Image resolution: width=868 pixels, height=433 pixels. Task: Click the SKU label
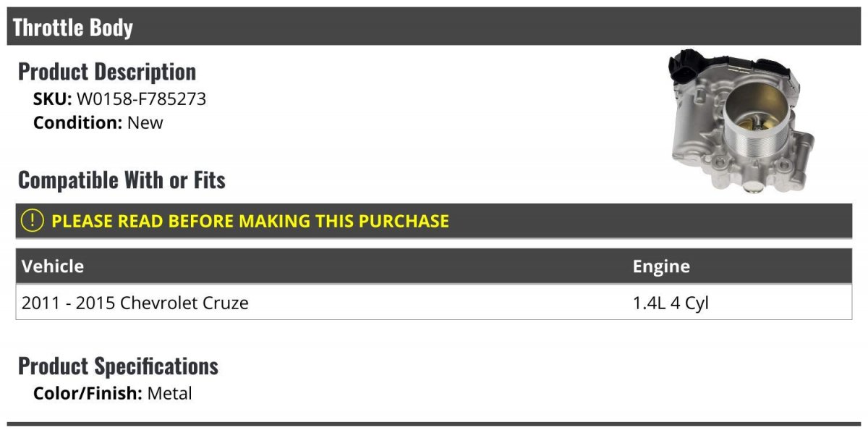[x=53, y=99]
